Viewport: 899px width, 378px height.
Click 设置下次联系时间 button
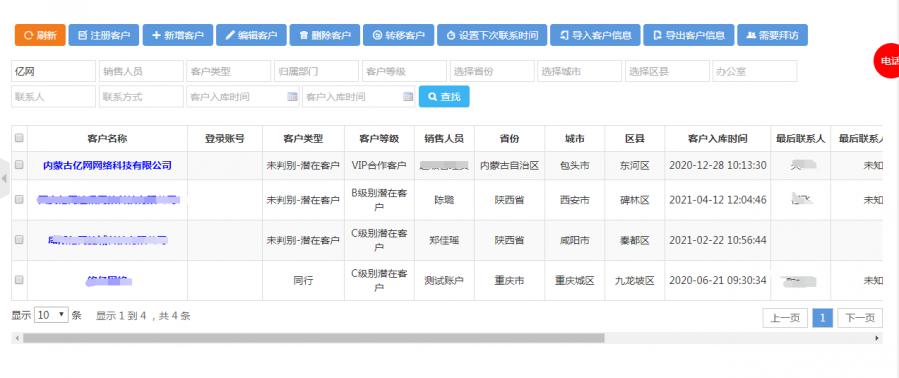click(x=492, y=35)
